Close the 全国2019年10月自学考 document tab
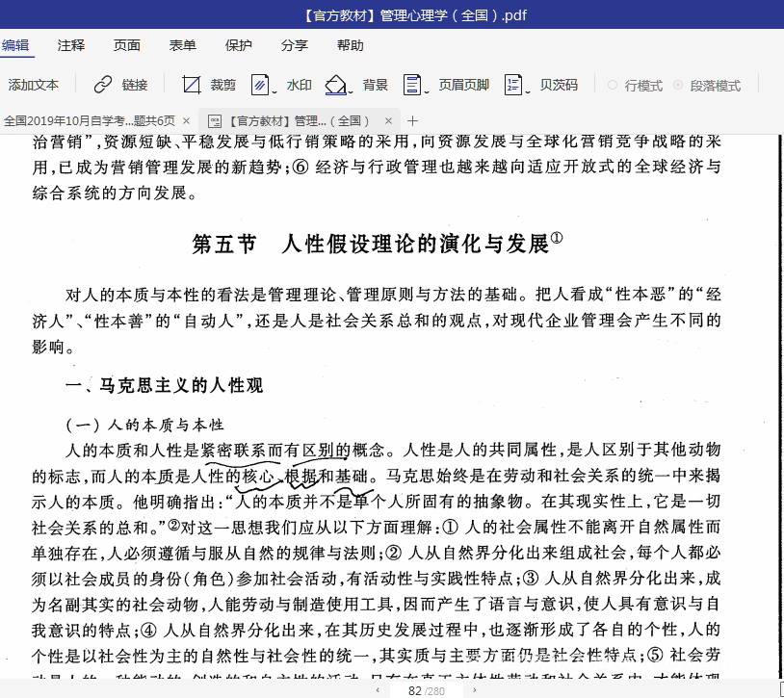The width and height of the screenshot is (784, 698). coord(187,121)
